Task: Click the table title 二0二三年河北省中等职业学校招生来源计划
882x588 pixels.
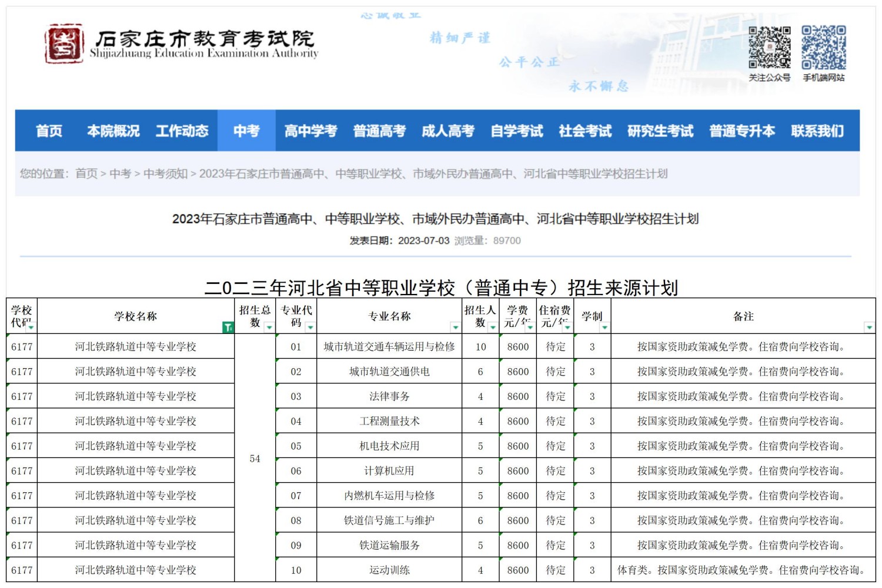Action: coord(441,288)
